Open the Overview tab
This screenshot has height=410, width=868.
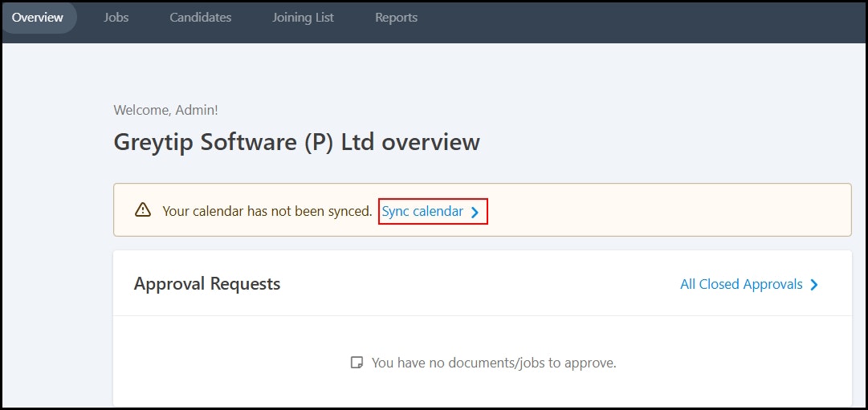pyautogui.click(x=38, y=17)
